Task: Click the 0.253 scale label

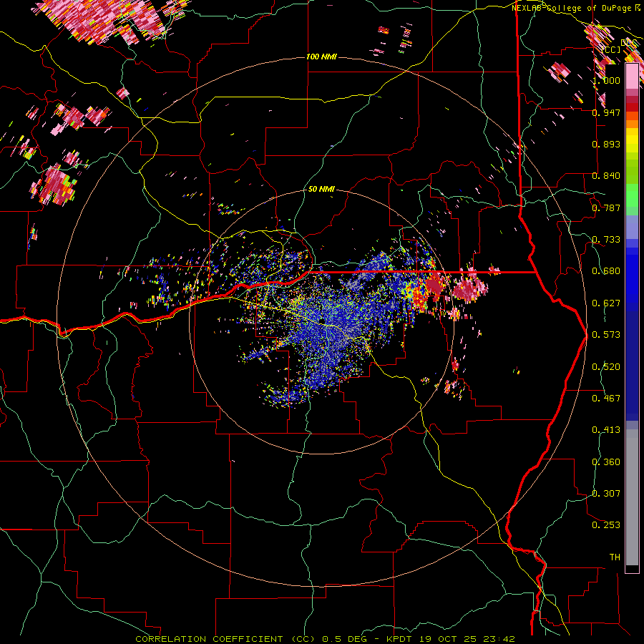Action: click(606, 525)
